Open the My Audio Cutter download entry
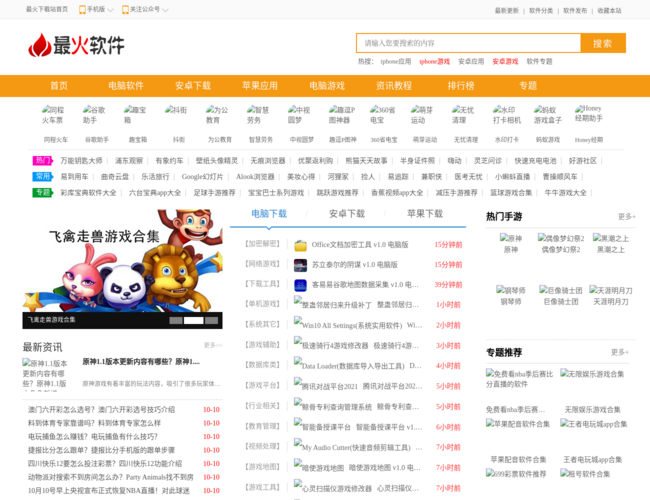Screen dimensions: 650x500 (x=356, y=447)
